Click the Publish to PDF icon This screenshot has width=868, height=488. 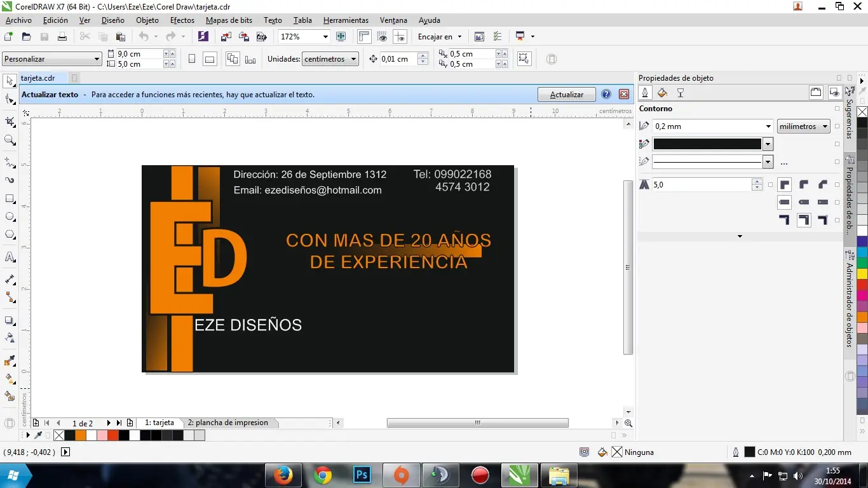point(261,37)
